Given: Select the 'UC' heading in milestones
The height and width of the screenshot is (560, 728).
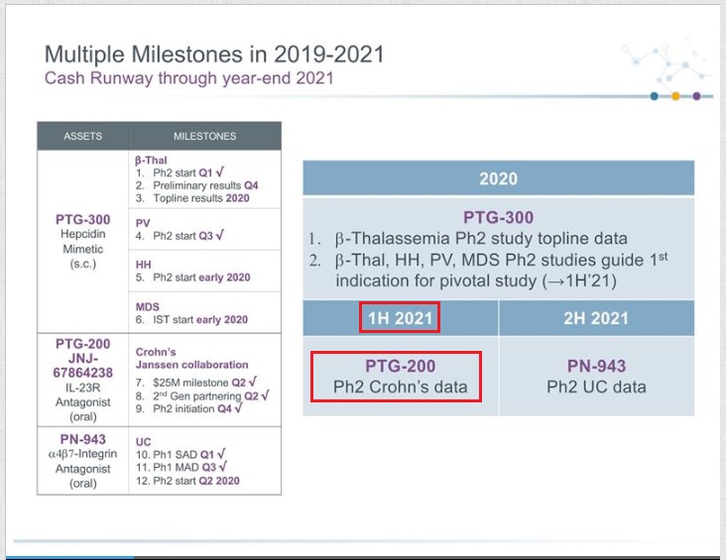Looking at the screenshot, I should pos(143,442).
